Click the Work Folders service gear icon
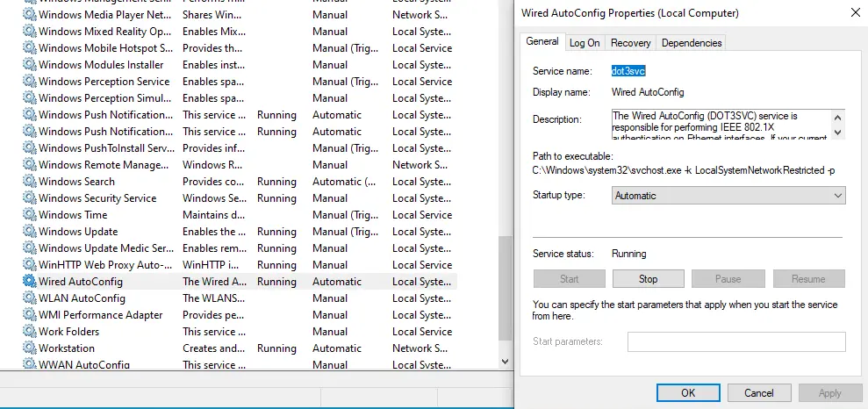868x409 pixels. pyautogui.click(x=29, y=332)
